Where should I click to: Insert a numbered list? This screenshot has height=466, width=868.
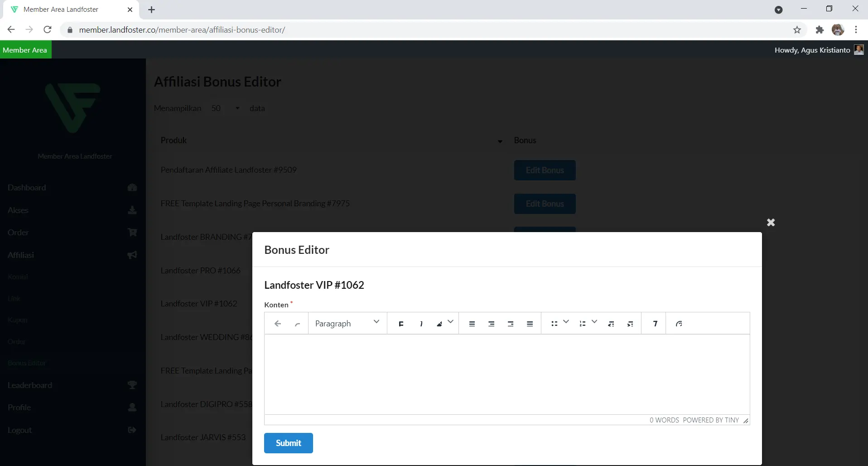[583, 324]
